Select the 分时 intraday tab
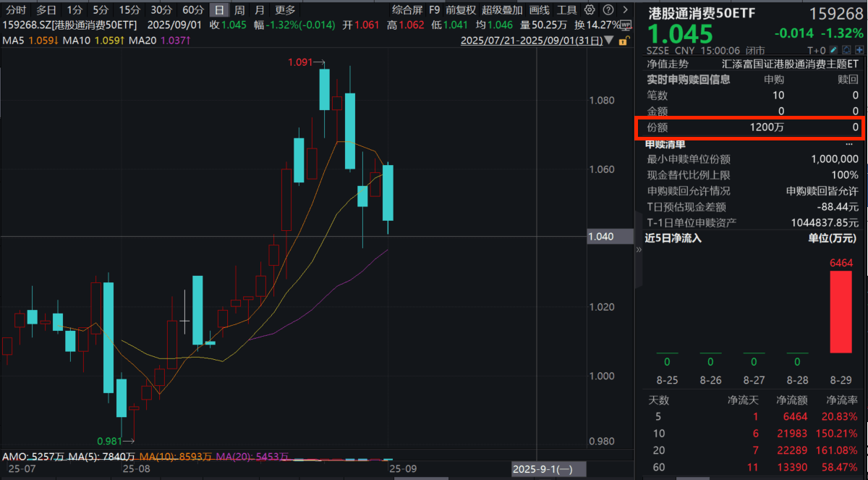 click(15, 10)
